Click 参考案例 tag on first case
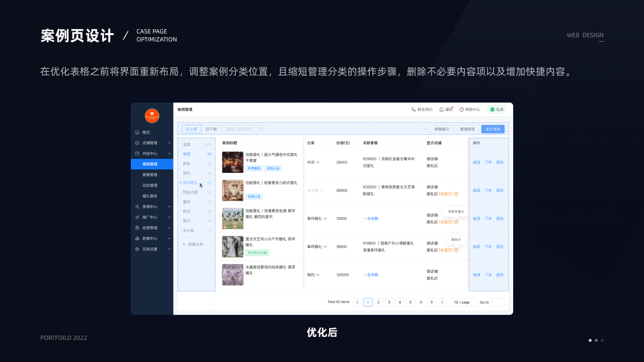Screen dimensions: 644x362 [254, 168]
